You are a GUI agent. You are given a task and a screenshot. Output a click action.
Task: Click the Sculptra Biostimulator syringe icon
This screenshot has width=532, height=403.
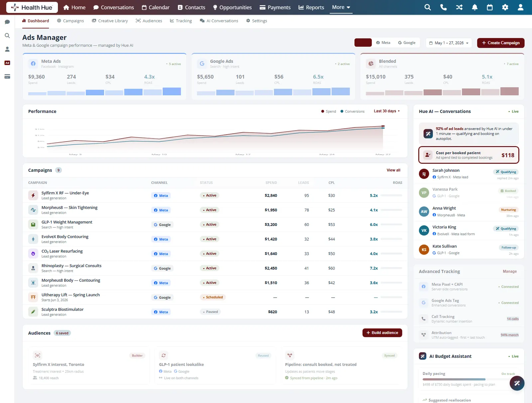[33, 312]
